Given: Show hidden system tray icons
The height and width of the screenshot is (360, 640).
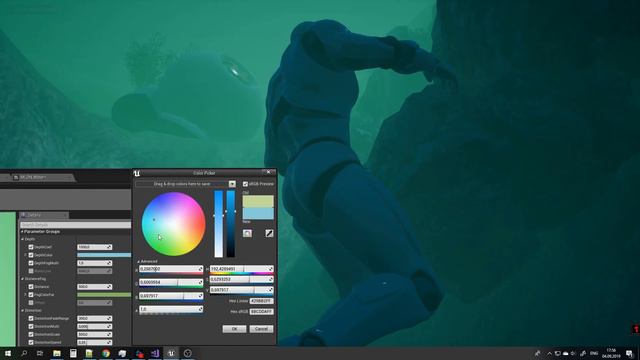Looking at the screenshot, I should (549, 353).
